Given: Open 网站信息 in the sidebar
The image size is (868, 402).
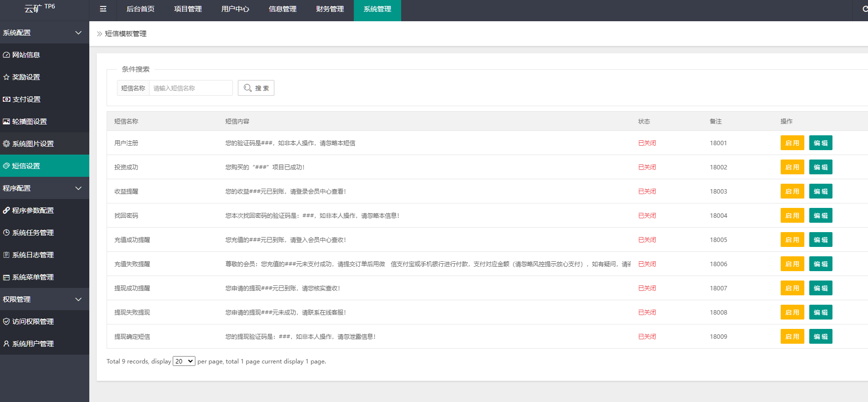Looking at the screenshot, I should tap(26, 55).
